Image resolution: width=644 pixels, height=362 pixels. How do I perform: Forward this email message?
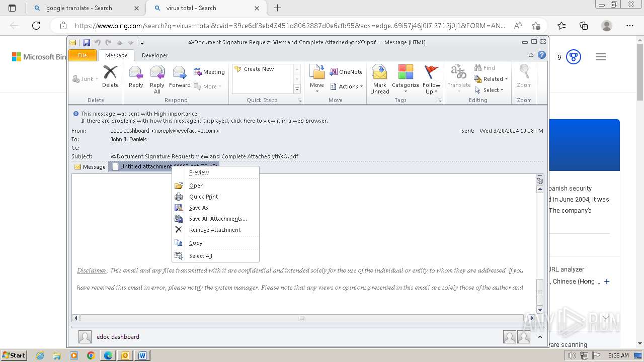[180, 76]
